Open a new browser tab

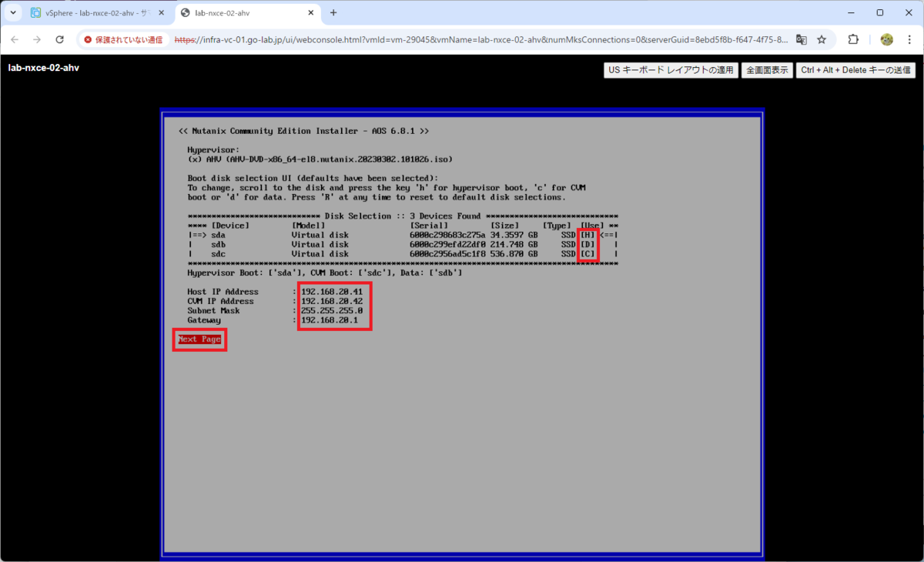point(333,13)
